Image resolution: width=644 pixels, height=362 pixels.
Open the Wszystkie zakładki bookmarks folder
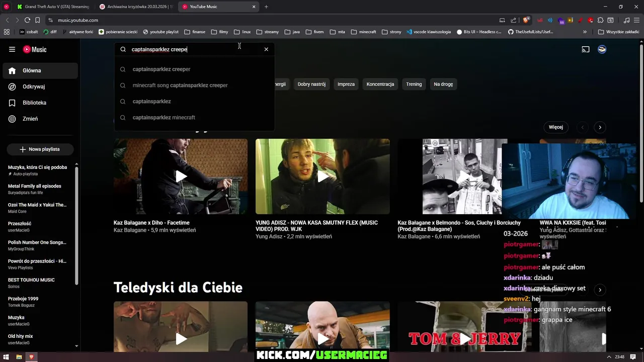click(x=618, y=32)
